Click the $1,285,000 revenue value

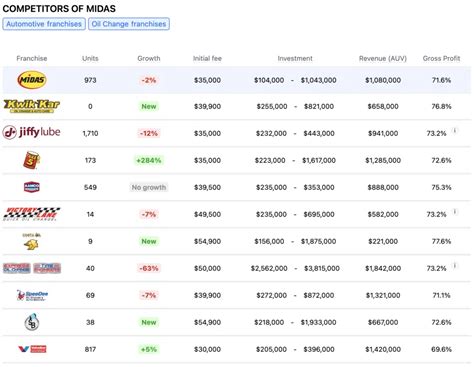coord(383,160)
